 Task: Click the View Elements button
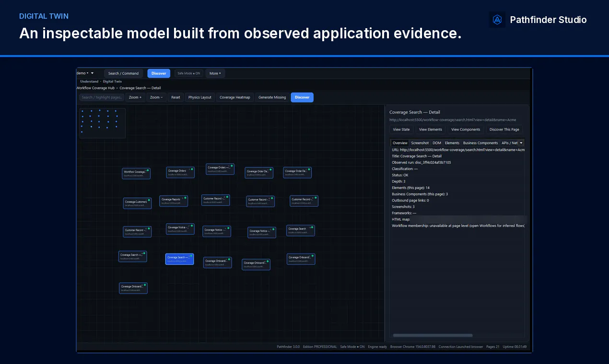[x=431, y=129]
